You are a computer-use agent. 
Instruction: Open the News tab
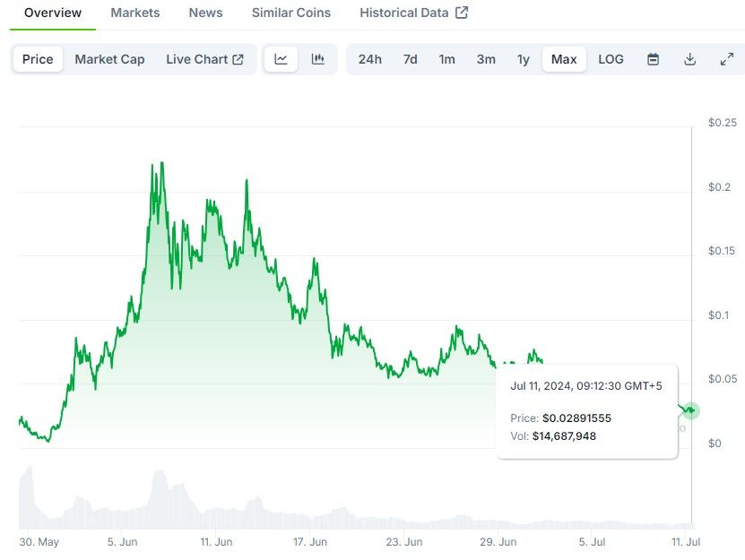205,13
